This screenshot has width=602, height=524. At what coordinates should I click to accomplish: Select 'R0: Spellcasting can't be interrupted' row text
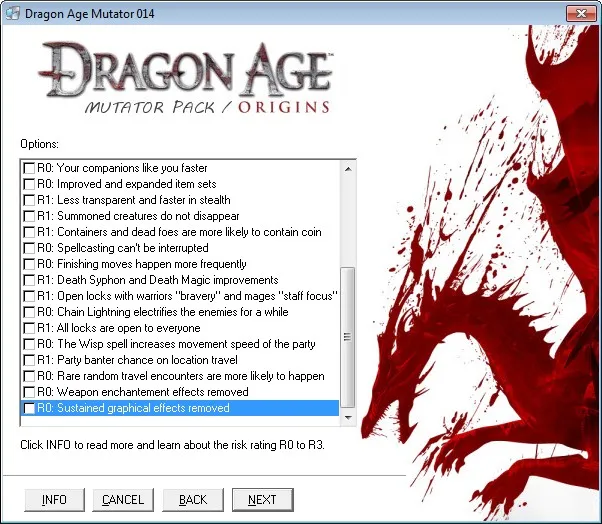click(122, 248)
